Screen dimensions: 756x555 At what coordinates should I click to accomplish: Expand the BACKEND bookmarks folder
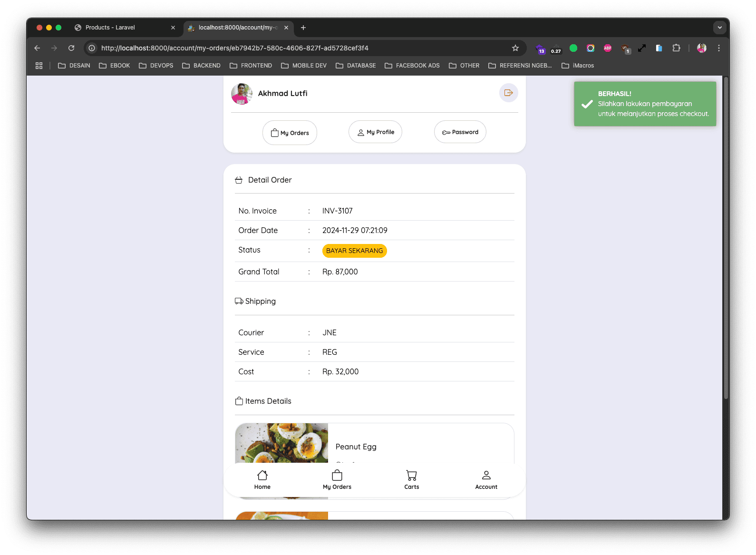[201, 66]
